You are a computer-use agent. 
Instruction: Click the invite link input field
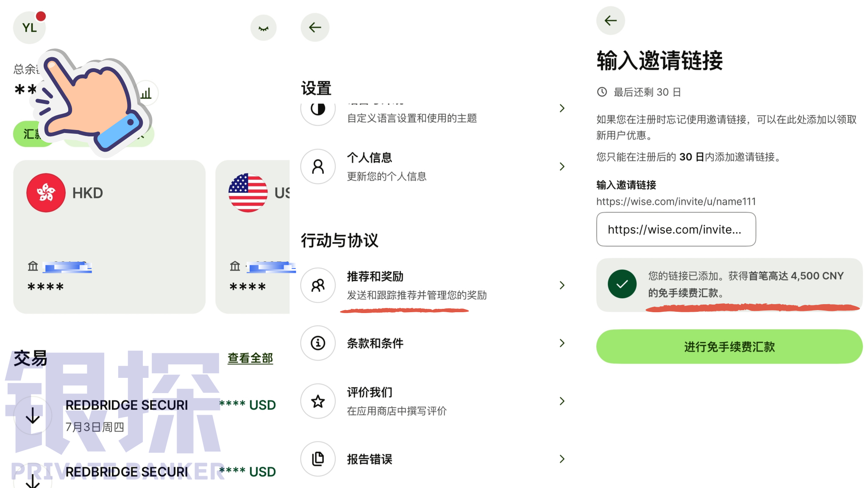click(676, 229)
